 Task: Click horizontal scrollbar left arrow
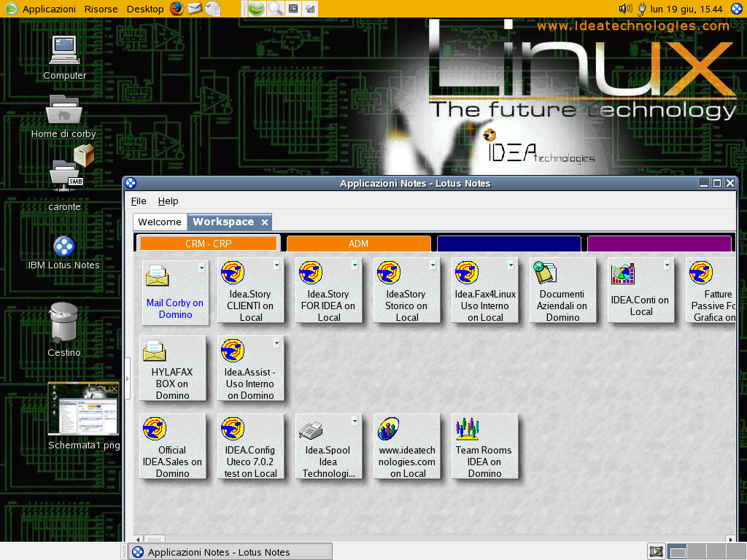click(x=138, y=539)
